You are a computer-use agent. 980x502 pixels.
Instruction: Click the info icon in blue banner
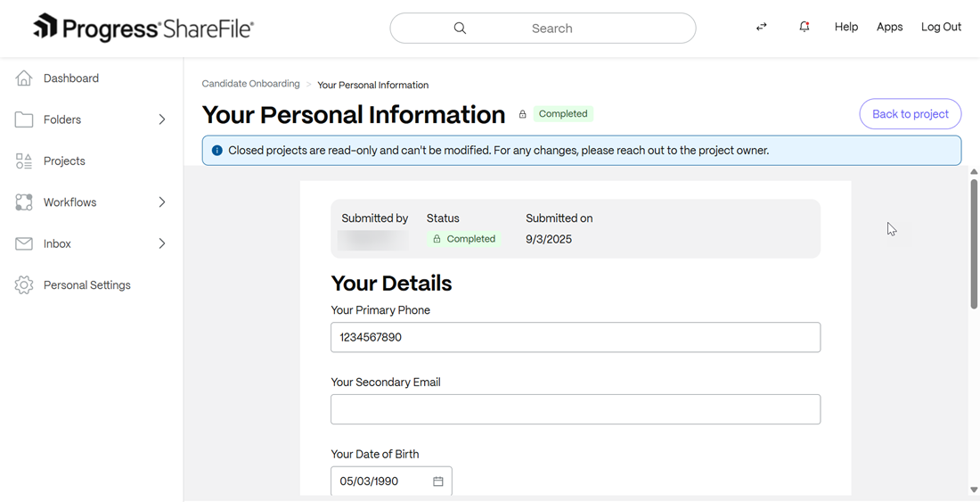[x=216, y=151]
